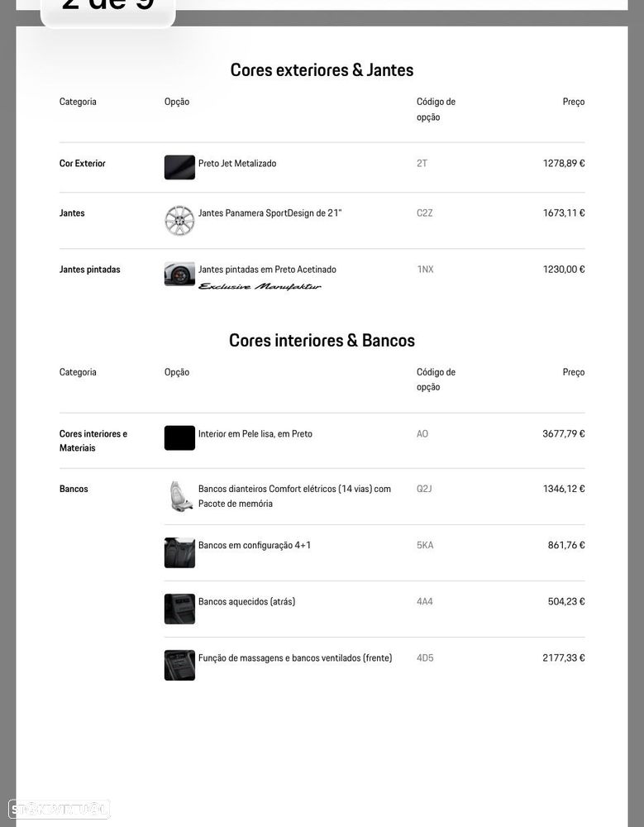Click option code 2T
This screenshot has width=644, height=827.
point(422,164)
